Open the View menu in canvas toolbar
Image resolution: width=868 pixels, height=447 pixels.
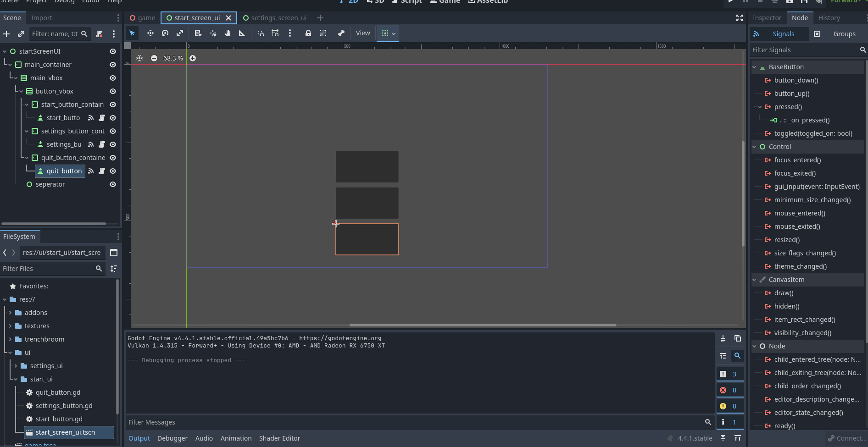pos(362,33)
